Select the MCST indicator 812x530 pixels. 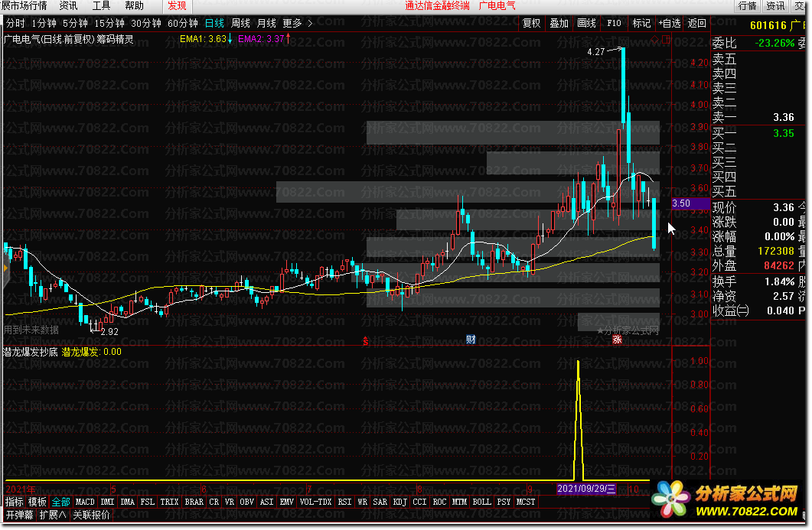(x=526, y=502)
